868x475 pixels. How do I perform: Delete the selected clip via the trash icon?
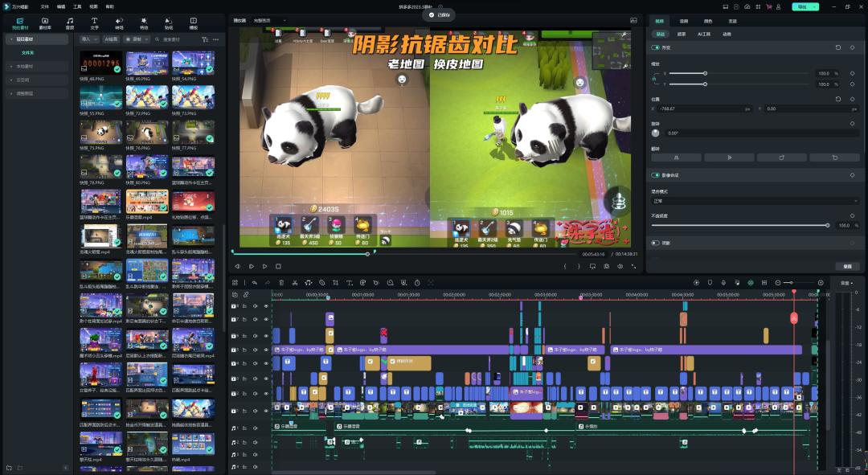(281, 283)
